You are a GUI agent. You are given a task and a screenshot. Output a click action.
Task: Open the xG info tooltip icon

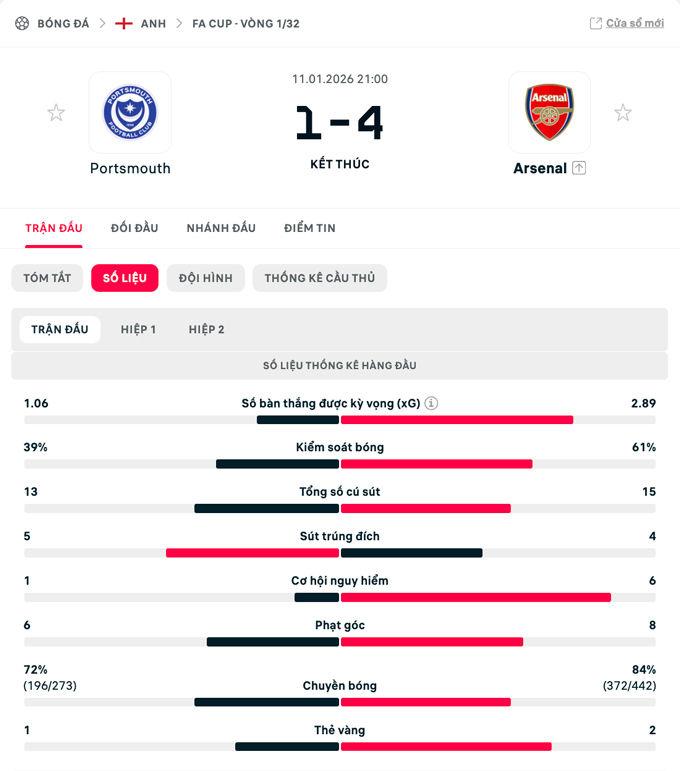431,404
